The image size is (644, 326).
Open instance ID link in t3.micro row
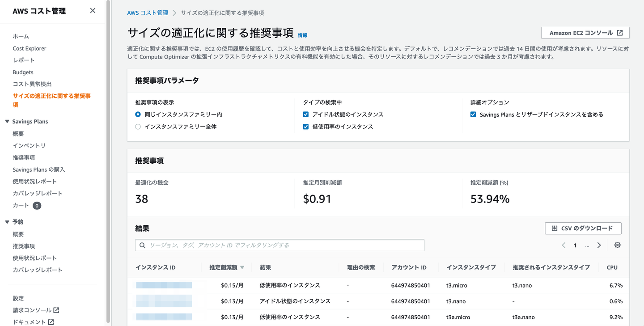click(164, 285)
